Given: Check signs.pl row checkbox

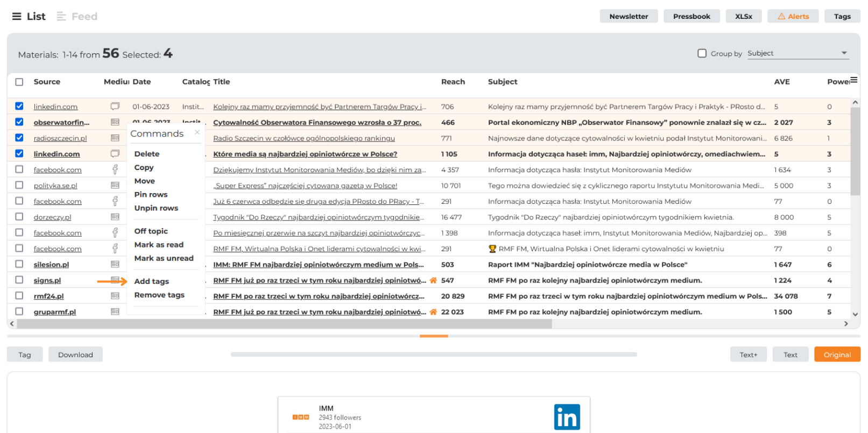Looking at the screenshot, I should tap(19, 280).
